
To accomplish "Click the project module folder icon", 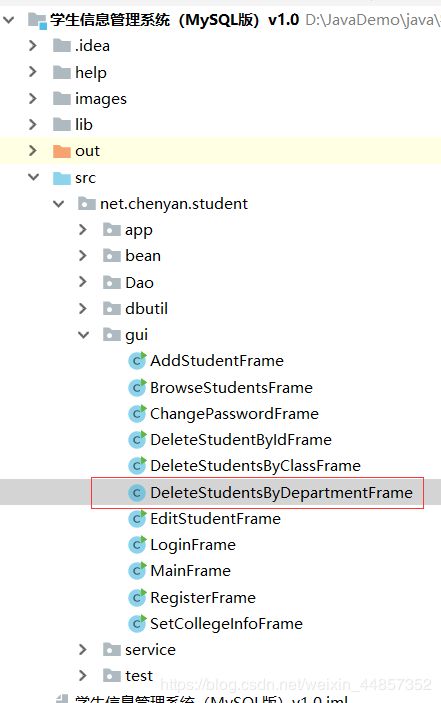I will tap(37, 20).
